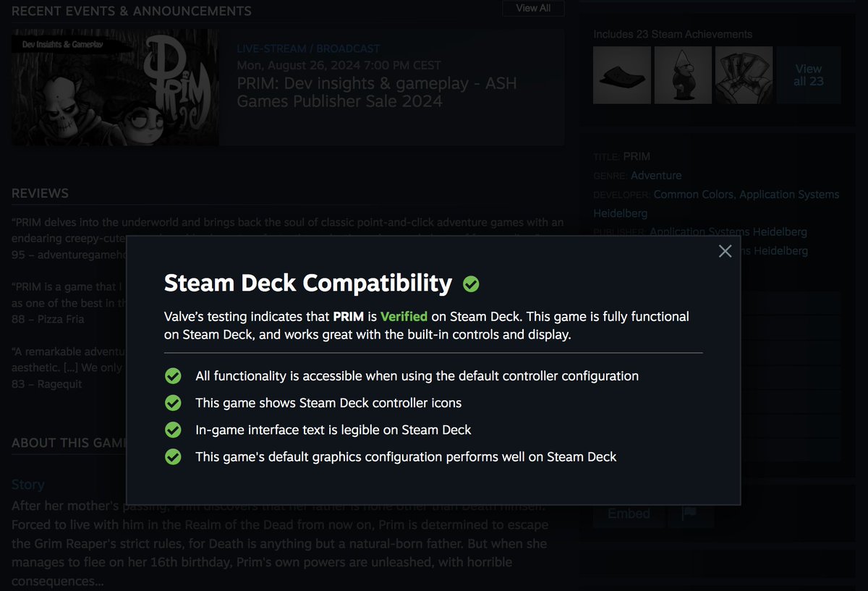Open the first Steam achievement thumbnail

[x=622, y=75]
